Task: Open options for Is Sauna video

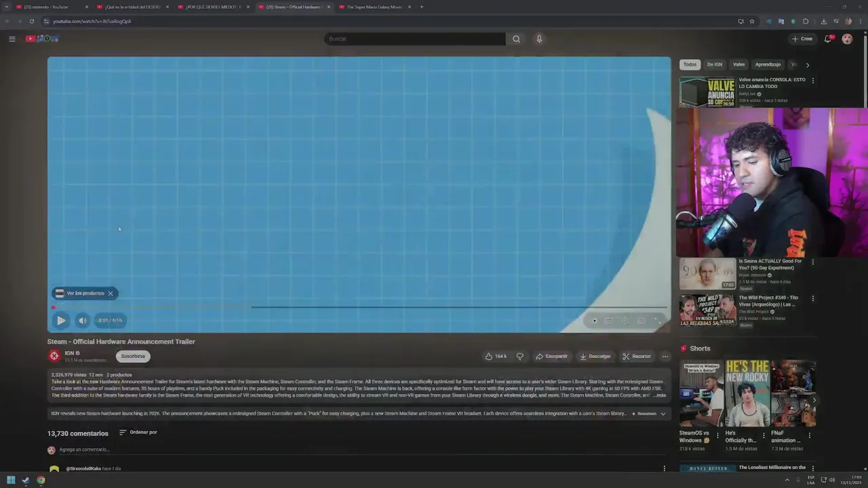Action: click(x=812, y=262)
